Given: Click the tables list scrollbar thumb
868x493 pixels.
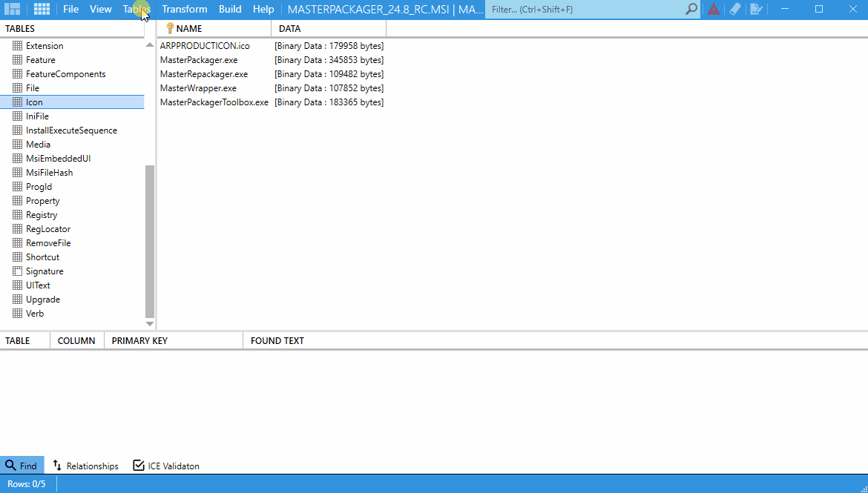Looking at the screenshot, I should coord(149,241).
